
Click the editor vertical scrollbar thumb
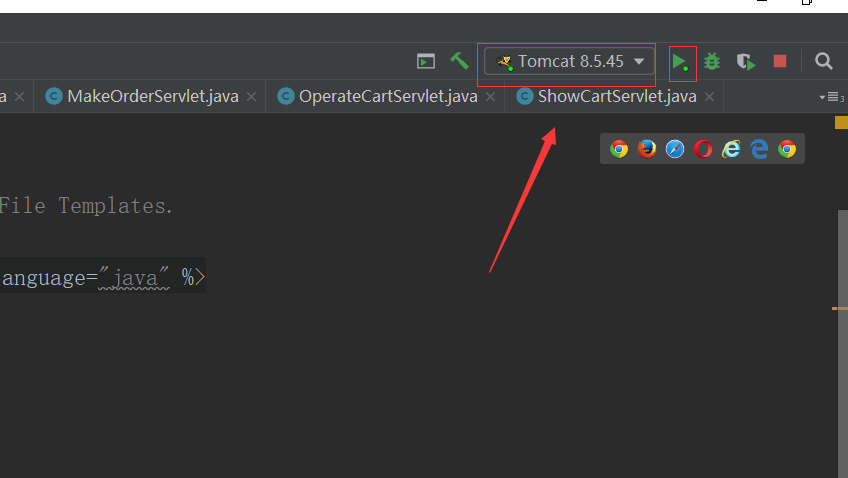pyautogui.click(x=843, y=344)
